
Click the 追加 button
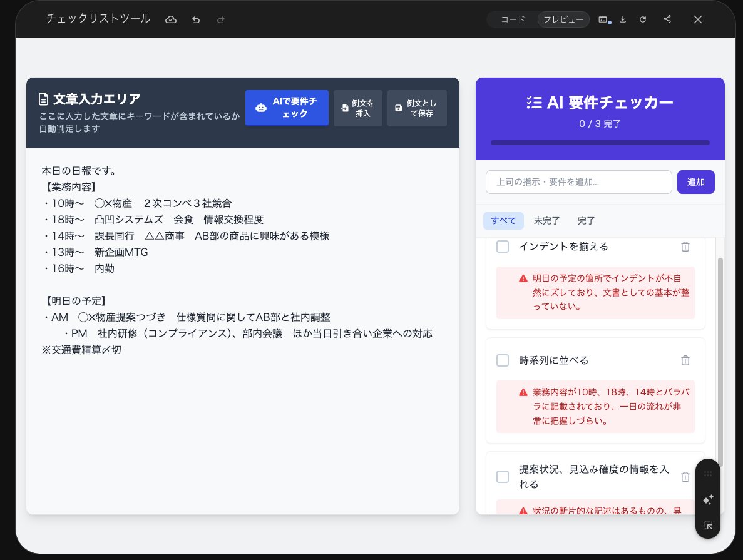(x=695, y=182)
